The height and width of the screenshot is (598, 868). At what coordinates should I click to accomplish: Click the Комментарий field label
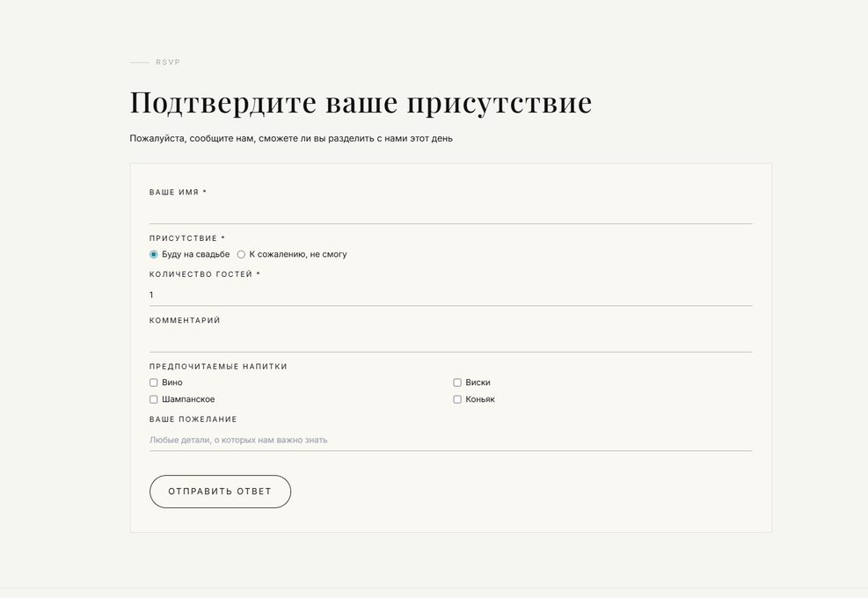point(185,321)
